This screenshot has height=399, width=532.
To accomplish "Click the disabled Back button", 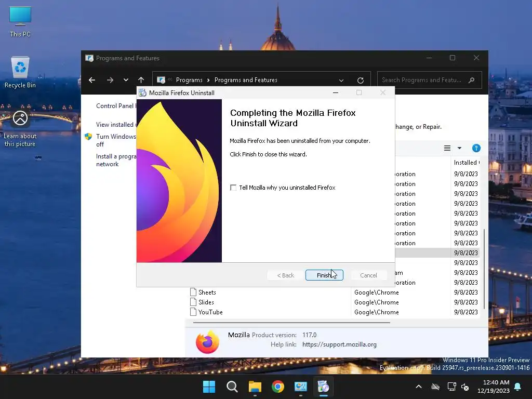I will pos(285,275).
